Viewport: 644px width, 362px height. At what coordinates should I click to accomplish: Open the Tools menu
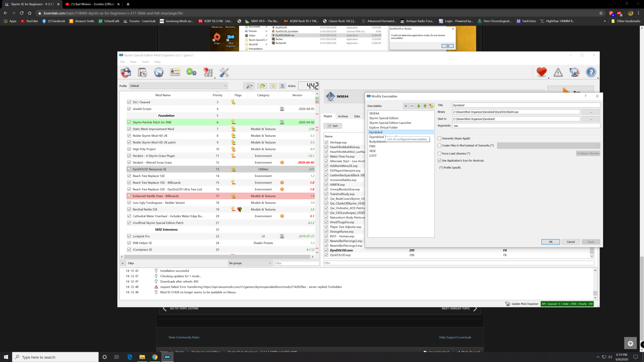point(145,62)
